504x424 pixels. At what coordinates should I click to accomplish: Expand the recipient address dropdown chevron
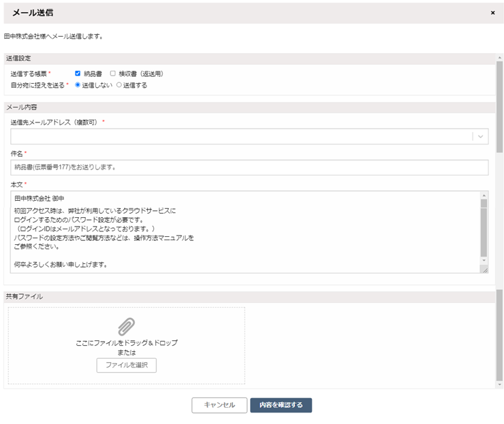(x=480, y=136)
